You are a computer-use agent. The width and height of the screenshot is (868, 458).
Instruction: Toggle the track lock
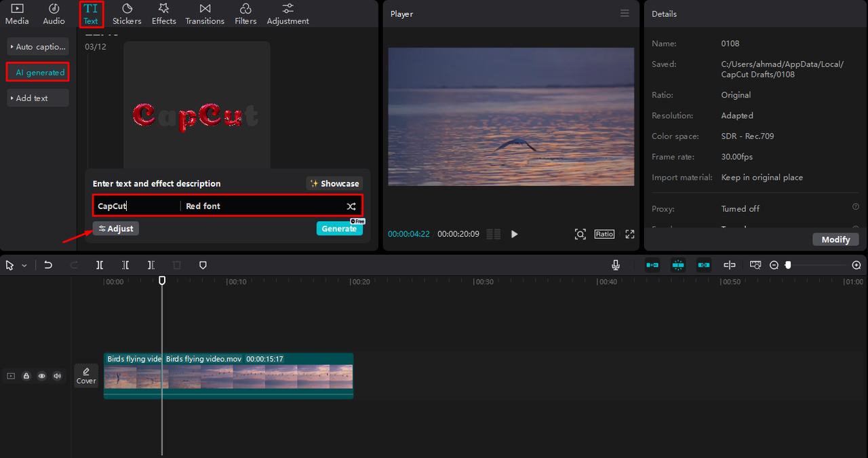[x=26, y=376]
